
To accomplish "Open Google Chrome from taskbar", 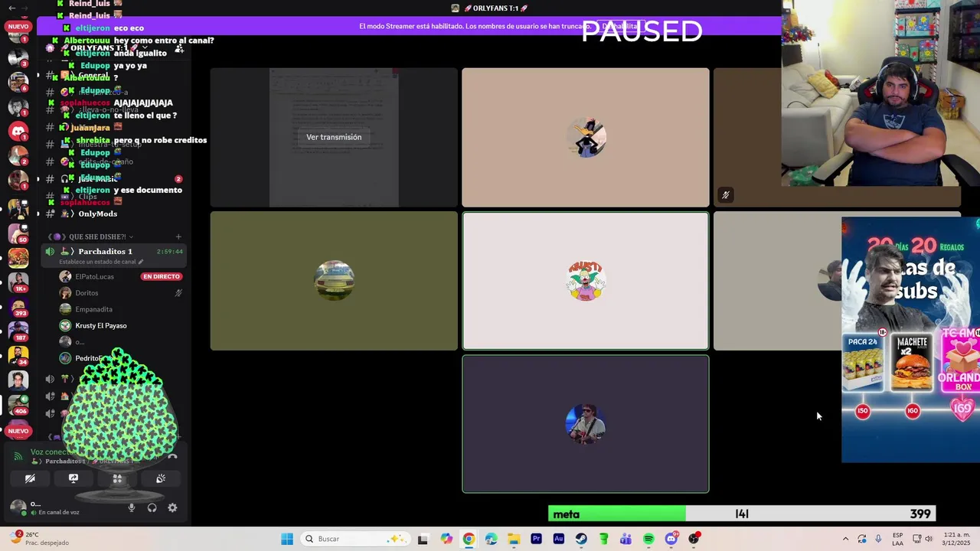I will click(x=469, y=539).
